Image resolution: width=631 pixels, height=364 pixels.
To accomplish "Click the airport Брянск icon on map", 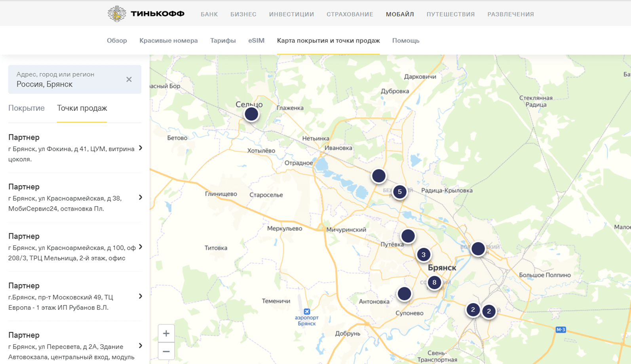I will point(307,312).
